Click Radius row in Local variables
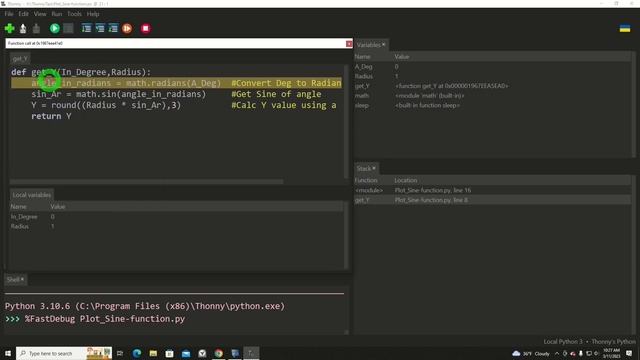Screen dimensions: 640x360 pos(176,227)
